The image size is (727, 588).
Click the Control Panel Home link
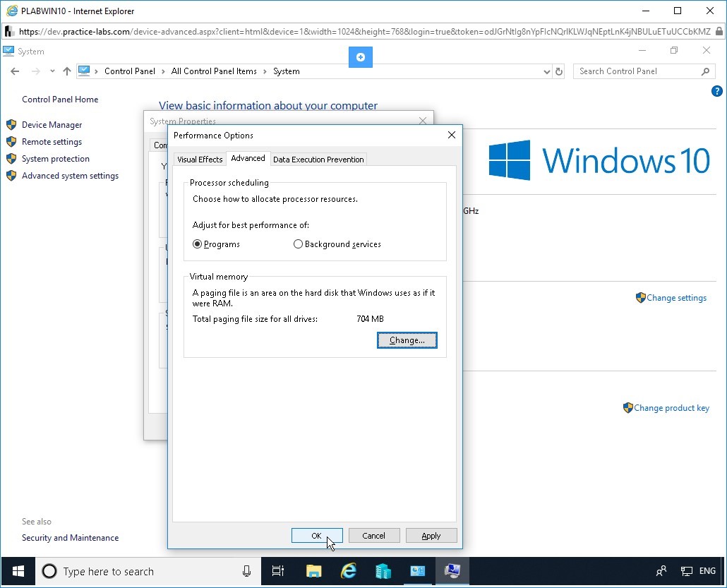(60, 100)
